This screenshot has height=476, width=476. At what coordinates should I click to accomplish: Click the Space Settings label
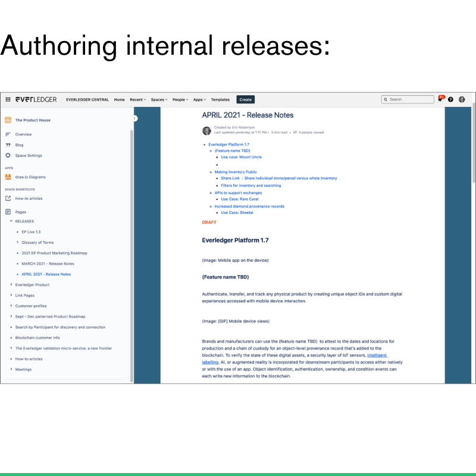[29, 155]
